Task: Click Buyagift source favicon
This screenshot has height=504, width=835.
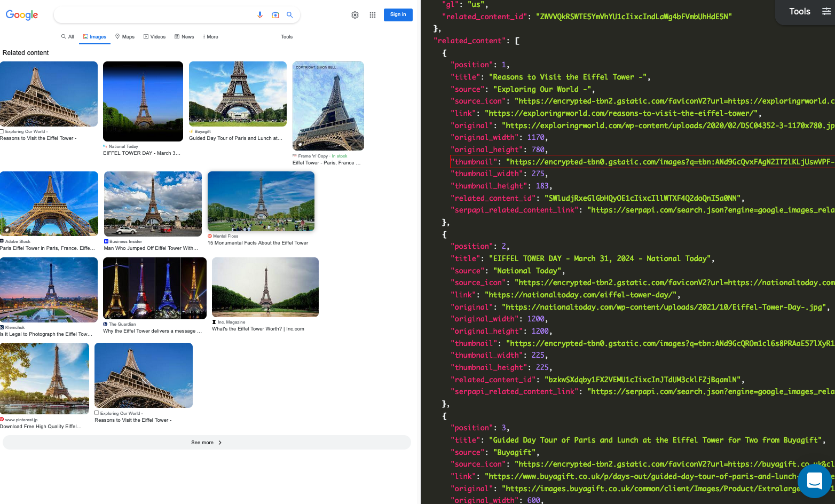Action: point(191,131)
